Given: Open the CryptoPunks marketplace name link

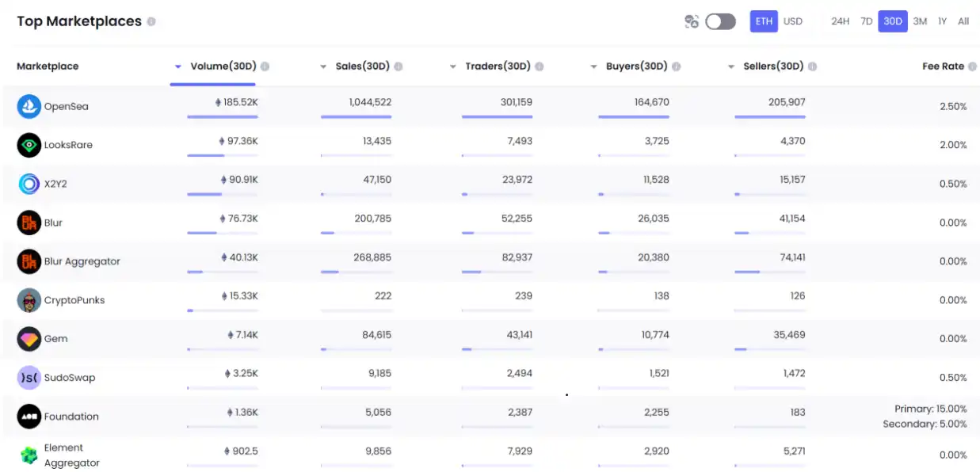Looking at the screenshot, I should point(74,300).
